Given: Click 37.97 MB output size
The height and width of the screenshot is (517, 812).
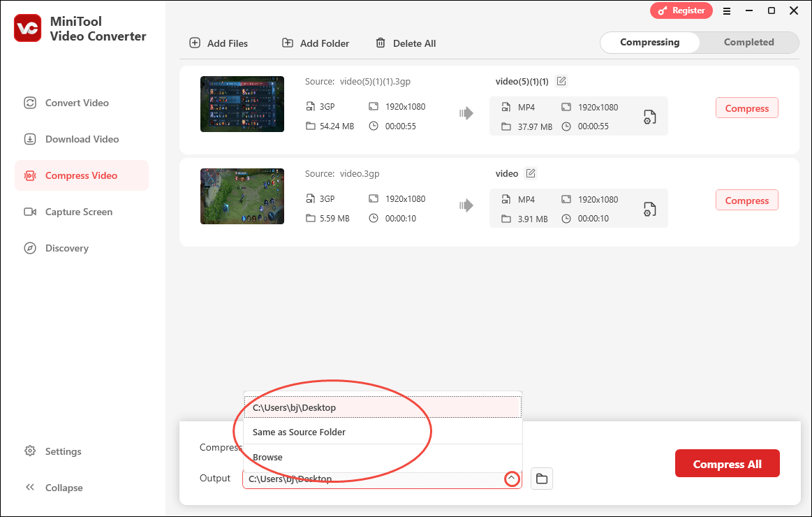Looking at the screenshot, I should [535, 126].
